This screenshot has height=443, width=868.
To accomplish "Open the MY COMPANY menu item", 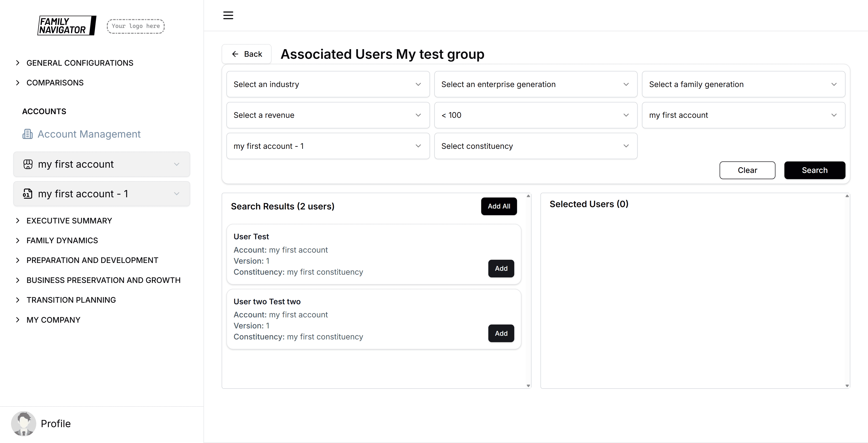I will [x=53, y=320].
